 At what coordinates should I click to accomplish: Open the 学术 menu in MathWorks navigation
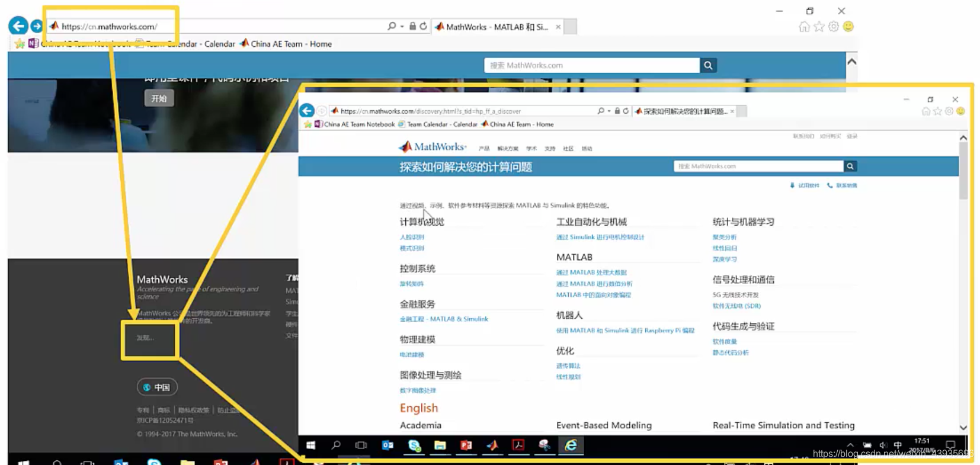[531, 149]
